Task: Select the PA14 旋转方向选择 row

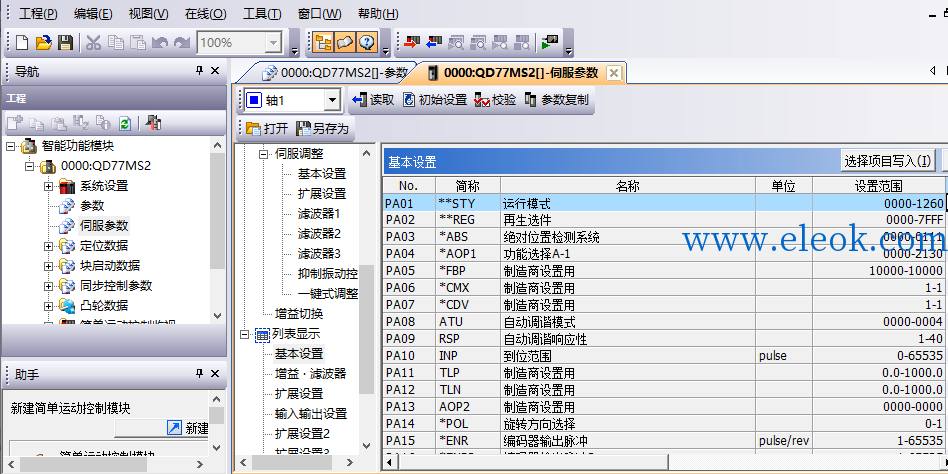Action: [664, 423]
